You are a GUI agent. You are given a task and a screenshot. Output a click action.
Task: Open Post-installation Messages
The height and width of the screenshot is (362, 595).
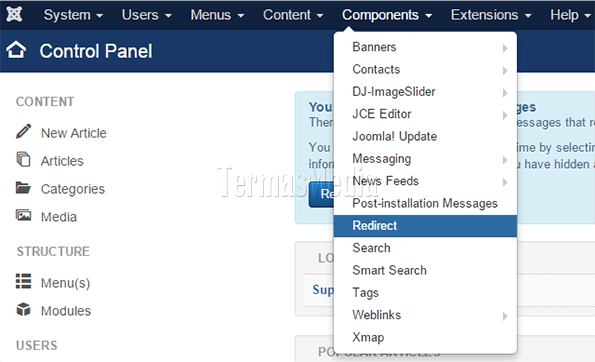(425, 203)
